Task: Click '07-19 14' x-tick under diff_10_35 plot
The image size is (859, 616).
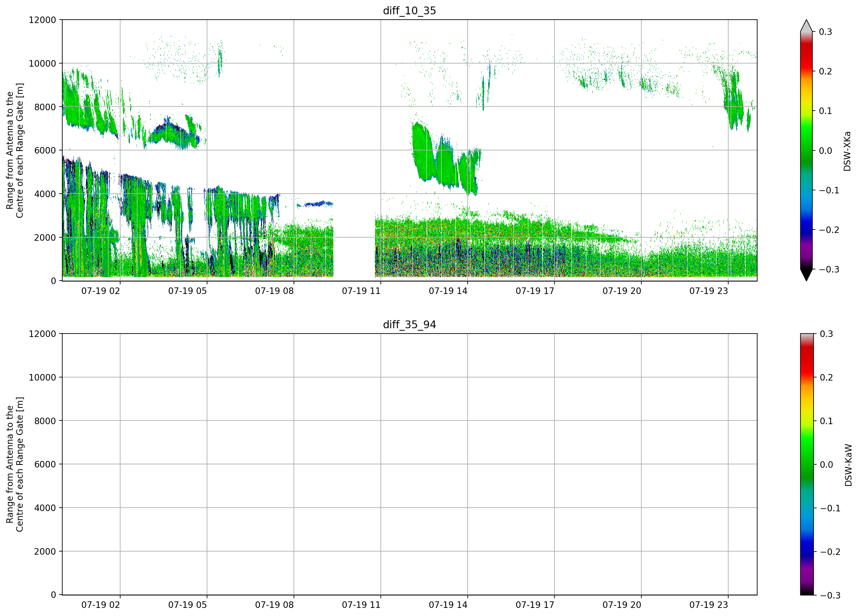Action: (x=448, y=291)
